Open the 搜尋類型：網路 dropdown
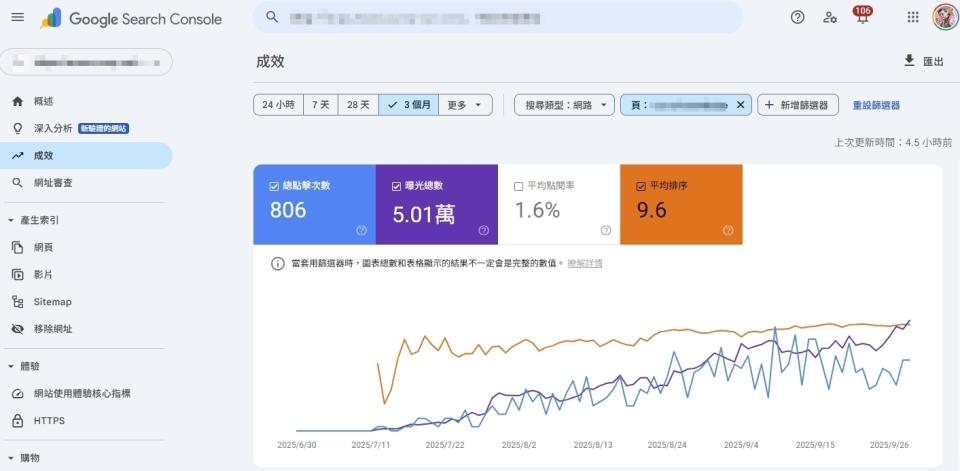The image size is (960, 471). click(564, 105)
